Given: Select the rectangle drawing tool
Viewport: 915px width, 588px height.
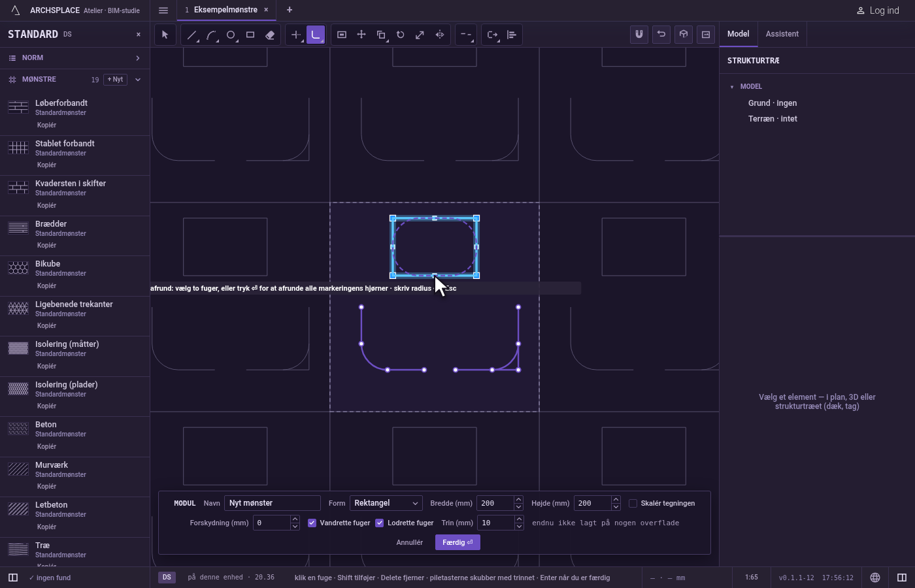Looking at the screenshot, I should (x=250, y=35).
